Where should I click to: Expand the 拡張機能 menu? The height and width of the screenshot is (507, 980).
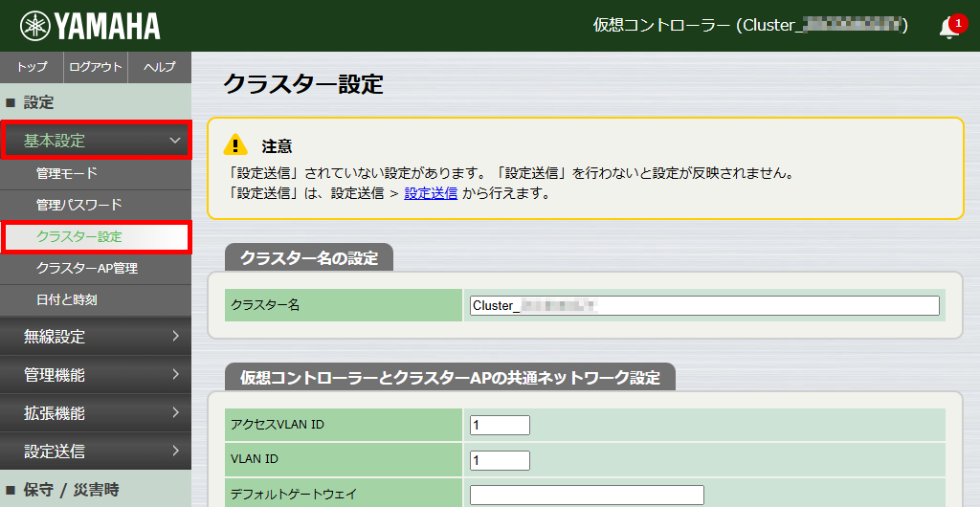coord(96,412)
